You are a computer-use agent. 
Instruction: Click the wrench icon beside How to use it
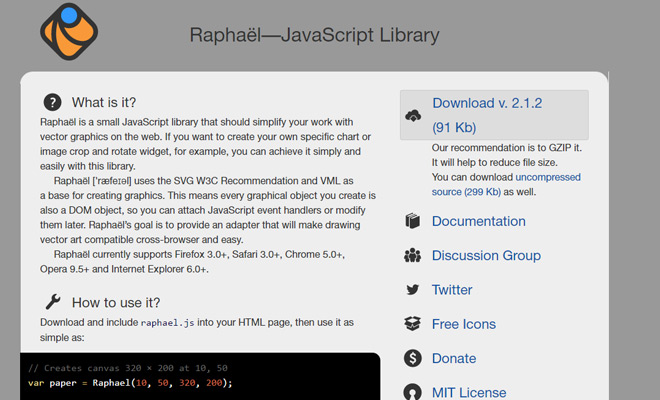[52, 302]
